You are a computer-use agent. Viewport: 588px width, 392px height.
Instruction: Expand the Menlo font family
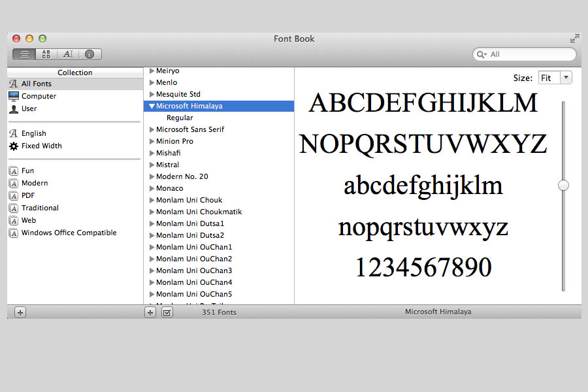click(x=152, y=82)
